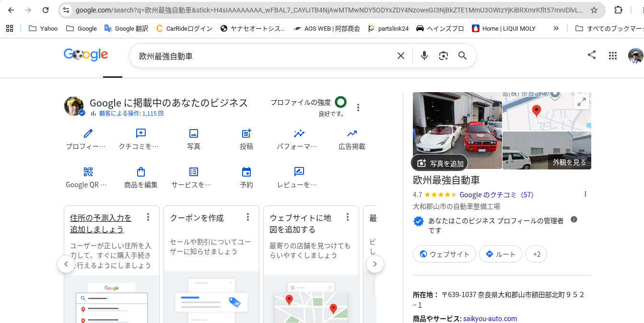Open 広告掲載 advertising icon
Image resolution: width=644 pixels, height=323 pixels.
(x=352, y=133)
